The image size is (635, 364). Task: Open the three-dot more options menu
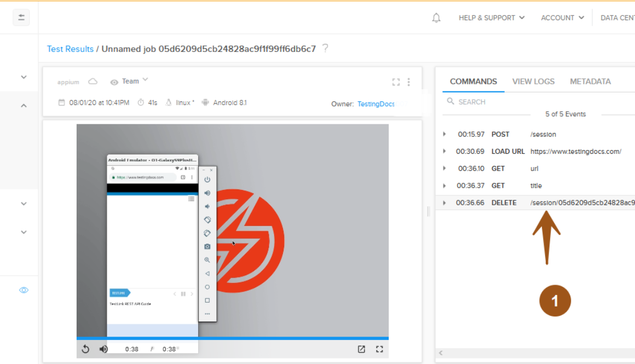(408, 82)
